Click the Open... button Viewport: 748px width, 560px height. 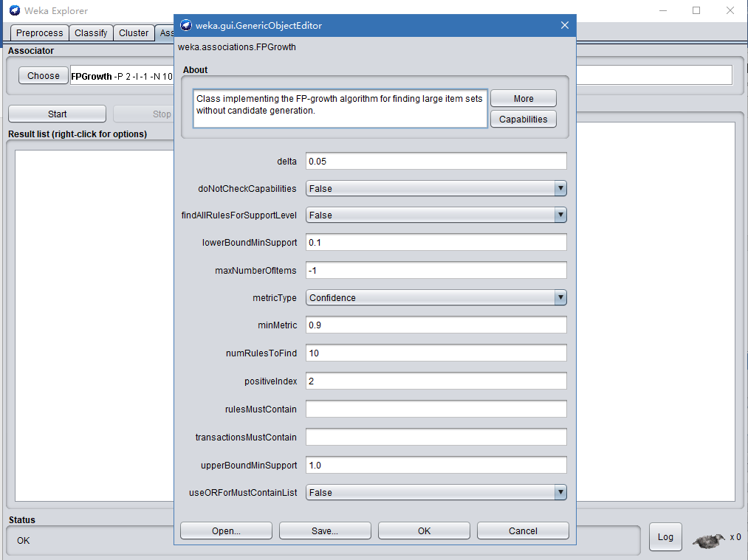(226, 531)
